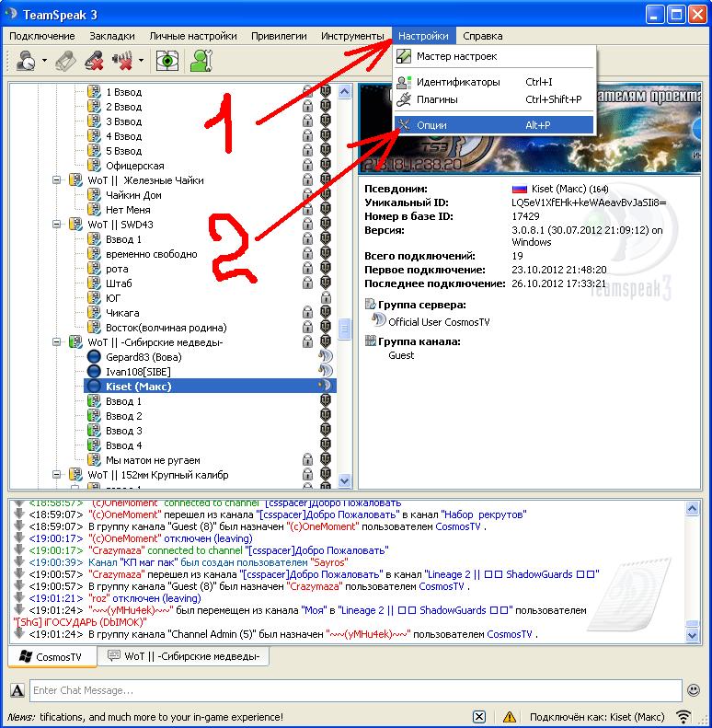Open the Инструменты menu
Viewport: 712px width, 728px height.
pyautogui.click(x=352, y=36)
